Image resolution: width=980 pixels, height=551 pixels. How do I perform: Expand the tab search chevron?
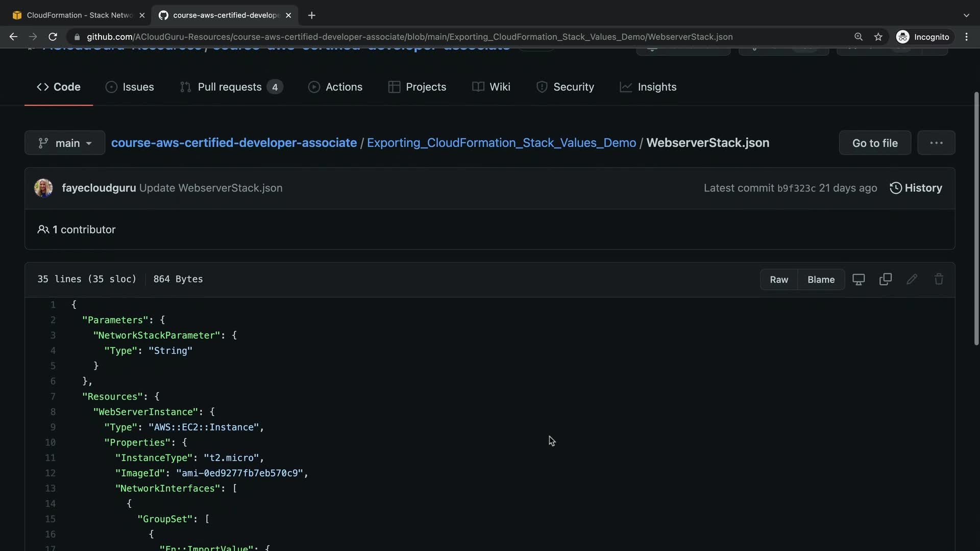(966, 15)
